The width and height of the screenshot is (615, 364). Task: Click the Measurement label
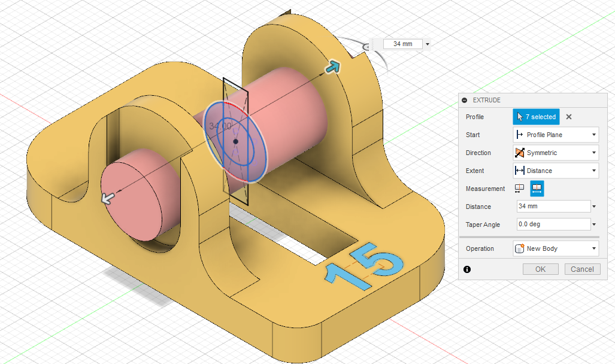click(485, 189)
